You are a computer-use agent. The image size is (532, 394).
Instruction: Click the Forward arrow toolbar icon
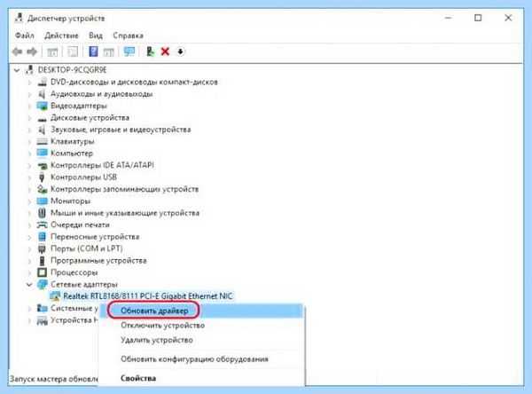click(32, 51)
